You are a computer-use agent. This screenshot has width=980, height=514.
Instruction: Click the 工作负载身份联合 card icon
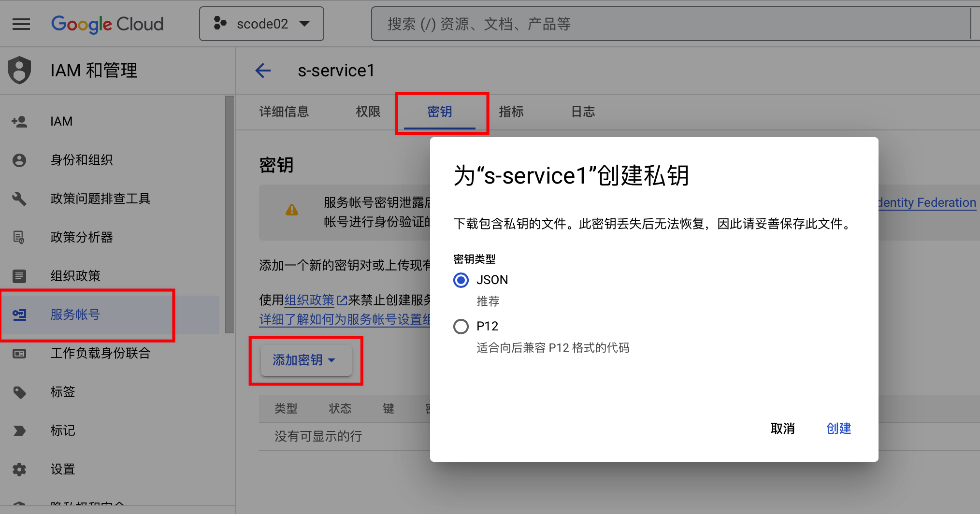19,353
